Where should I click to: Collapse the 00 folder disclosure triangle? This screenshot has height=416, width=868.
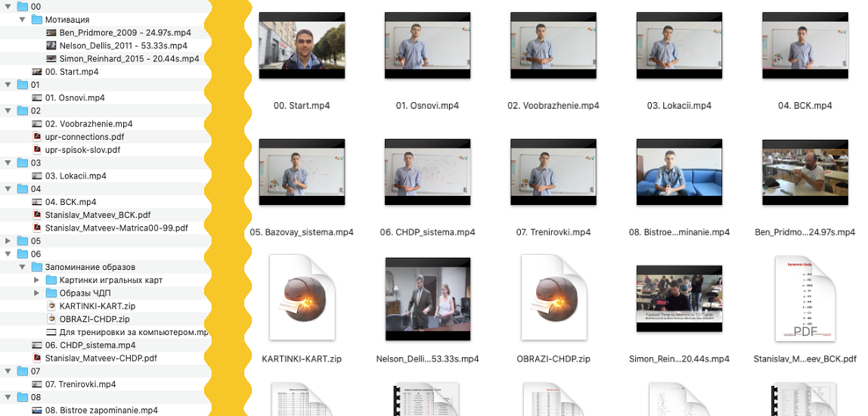point(8,7)
